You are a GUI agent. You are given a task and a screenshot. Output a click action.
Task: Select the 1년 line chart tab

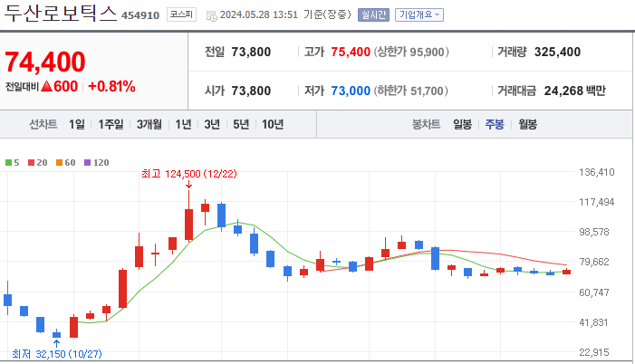pyautogui.click(x=183, y=124)
